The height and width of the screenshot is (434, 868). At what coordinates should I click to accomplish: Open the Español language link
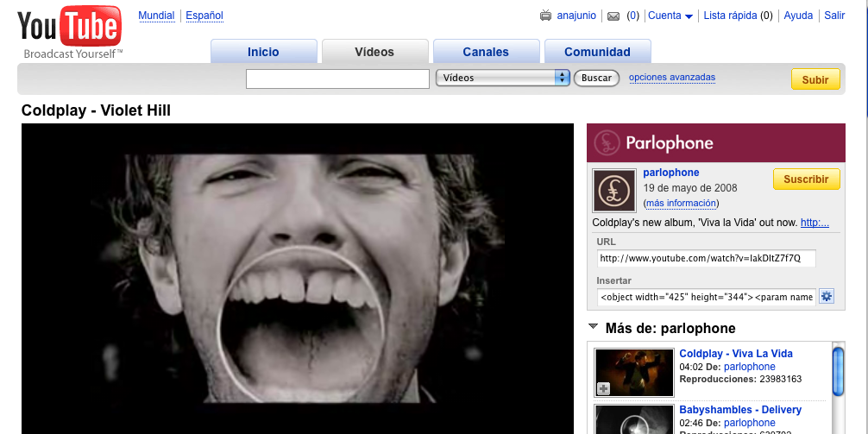point(204,16)
